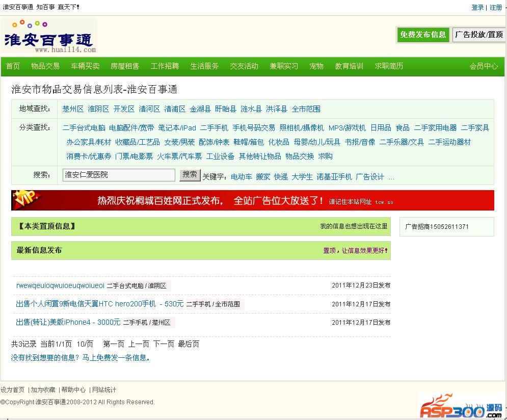The image size is (507, 420).
Task: Filter by region 清河区
Action: [149, 109]
